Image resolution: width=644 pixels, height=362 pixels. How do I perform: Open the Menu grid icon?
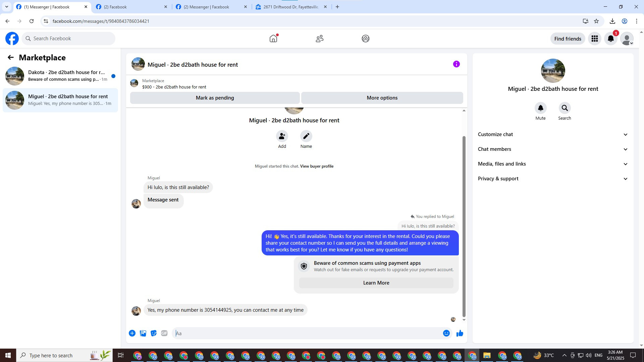tap(595, 39)
